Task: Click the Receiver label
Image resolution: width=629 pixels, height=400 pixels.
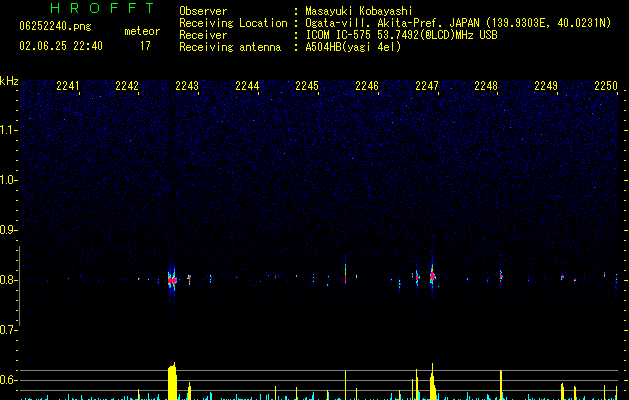Action: (203, 35)
